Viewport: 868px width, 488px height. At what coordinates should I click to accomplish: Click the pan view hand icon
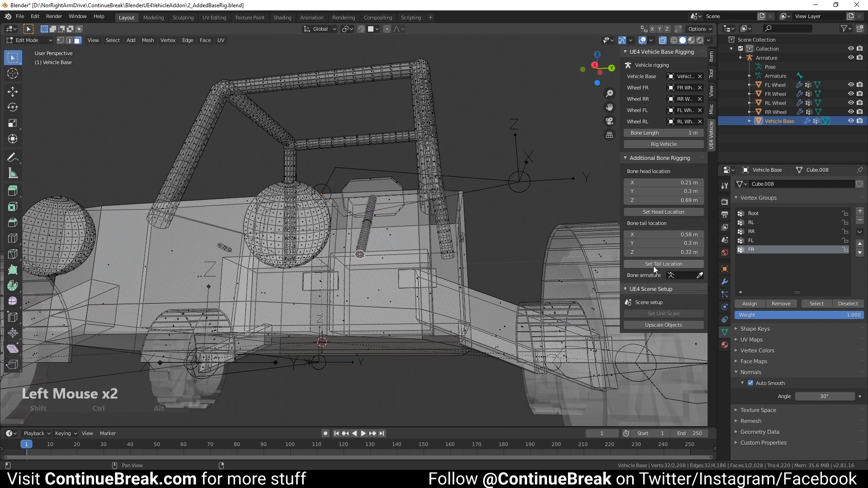(609, 108)
